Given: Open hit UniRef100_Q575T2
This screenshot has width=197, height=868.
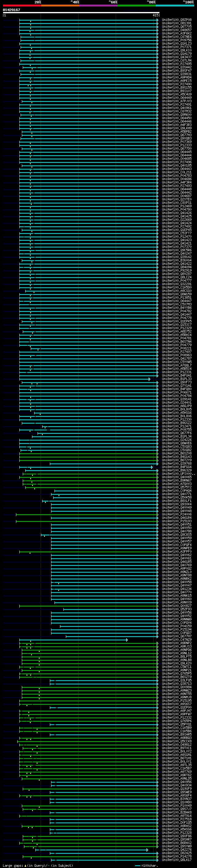Looking at the screenshot, I should coord(176,487).
